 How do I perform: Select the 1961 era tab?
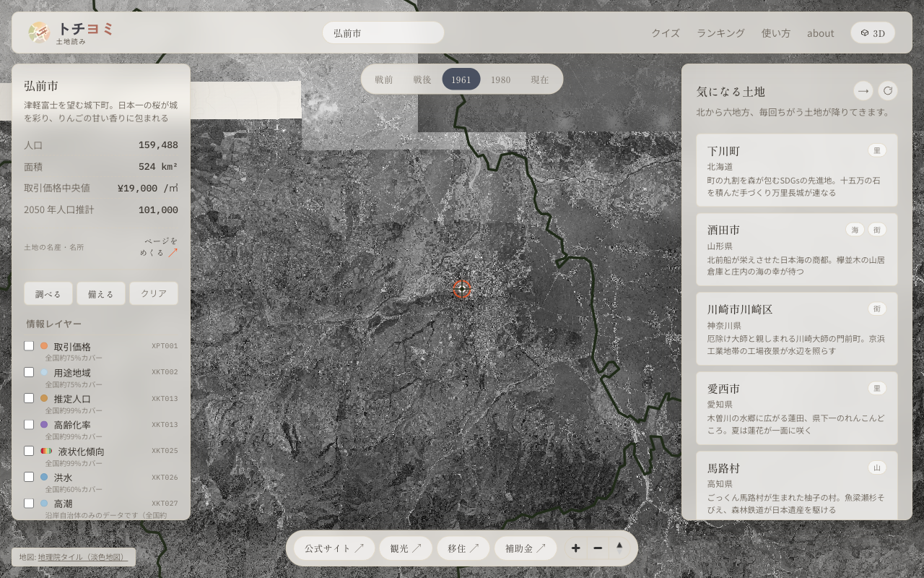pyautogui.click(x=461, y=79)
